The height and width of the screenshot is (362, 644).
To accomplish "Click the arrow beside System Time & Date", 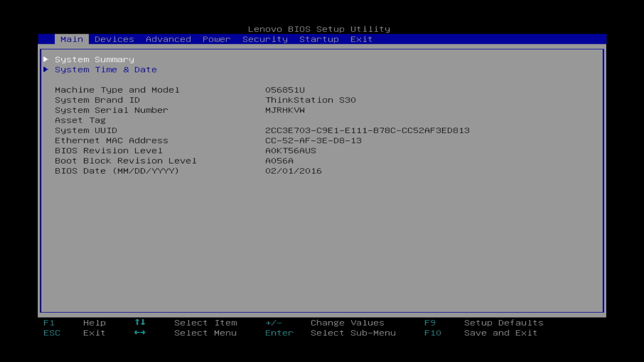I will click(46, 69).
